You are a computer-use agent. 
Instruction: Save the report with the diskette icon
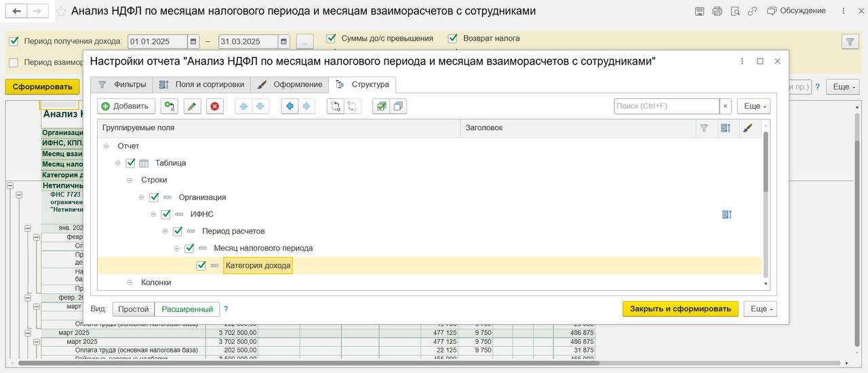coord(700,11)
